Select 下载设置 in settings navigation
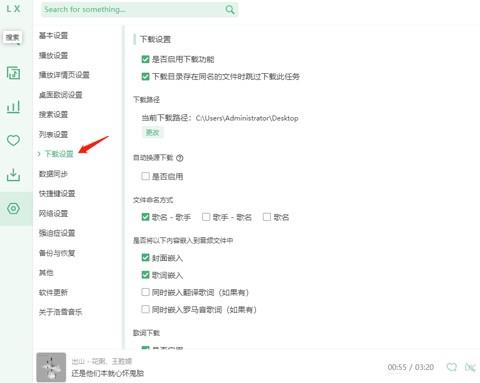Screen dimensions: 480x383 coord(59,154)
